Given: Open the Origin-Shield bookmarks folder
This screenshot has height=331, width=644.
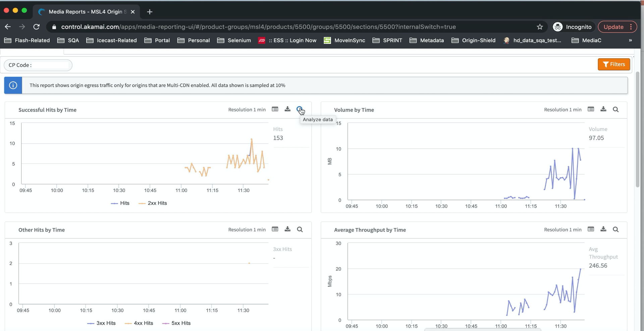Looking at the screenshot, I should pos(473,40).
